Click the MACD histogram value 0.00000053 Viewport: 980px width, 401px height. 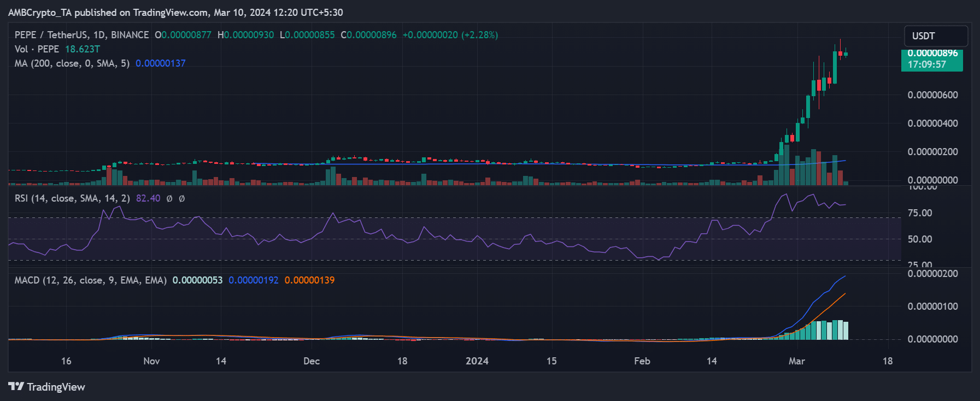197,280
